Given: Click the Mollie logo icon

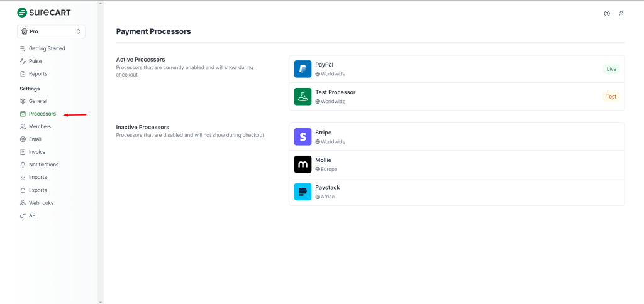Looking at the screenshot, I should [303, 165].
